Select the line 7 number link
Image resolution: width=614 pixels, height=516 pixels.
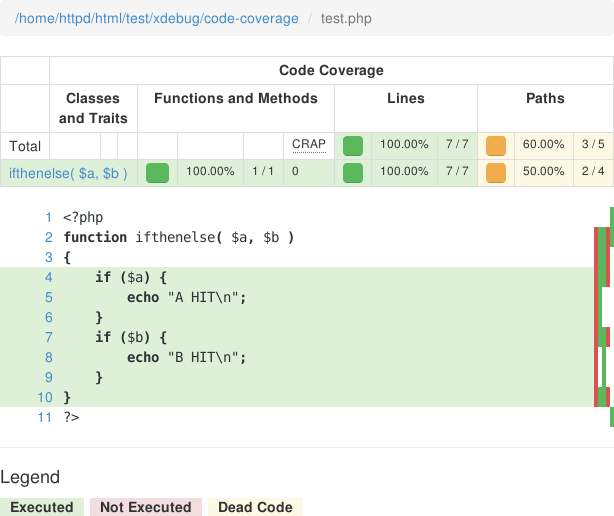coord(48,337)
